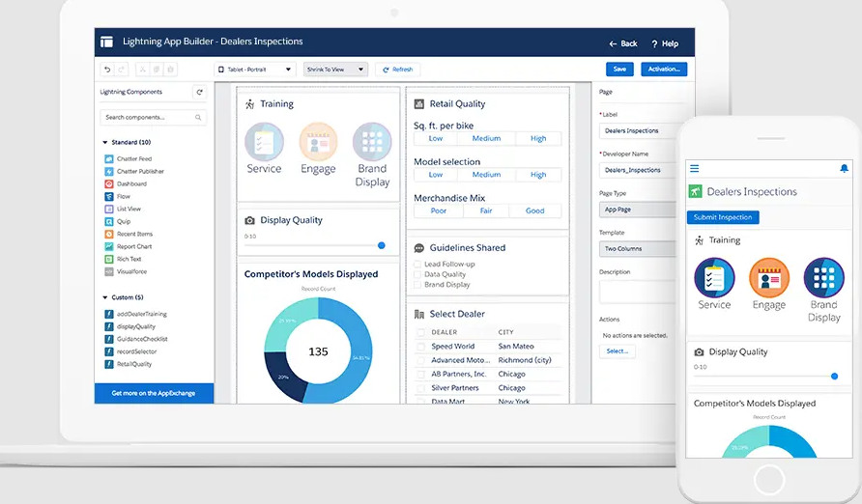This screenshot has width=862, height=504.
Task: Click Get more on the AppExchange
Action: (x=154, y=393)
